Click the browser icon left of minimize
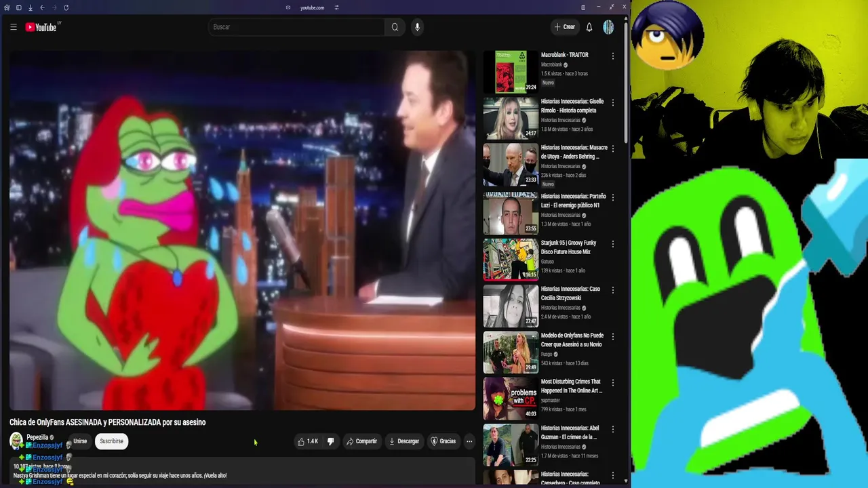This screenshot has height=488, width=868. pos(583,7)
